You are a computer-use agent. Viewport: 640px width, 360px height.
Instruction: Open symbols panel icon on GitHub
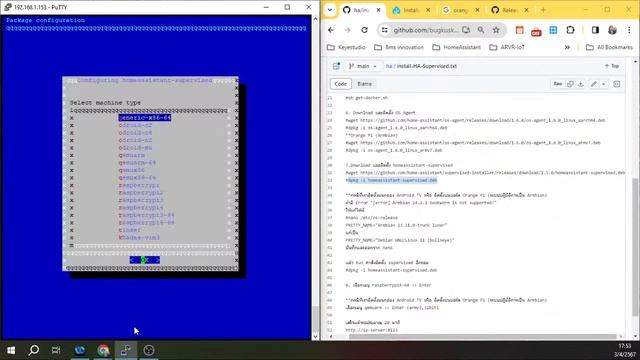pyautogui.click(x=617, y=84)
